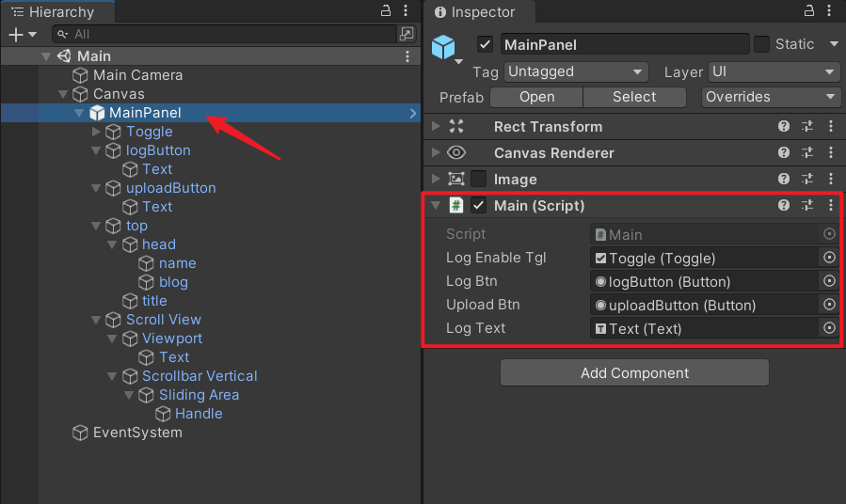
Task: Collapse the Scroll View tree node
Action: coord(96,320)
